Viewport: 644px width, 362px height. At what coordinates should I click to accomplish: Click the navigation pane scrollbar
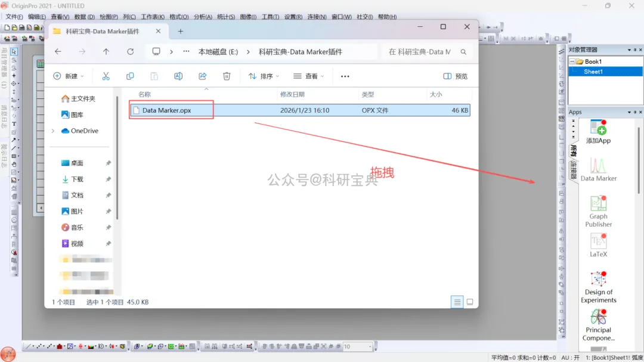[117, 158]
